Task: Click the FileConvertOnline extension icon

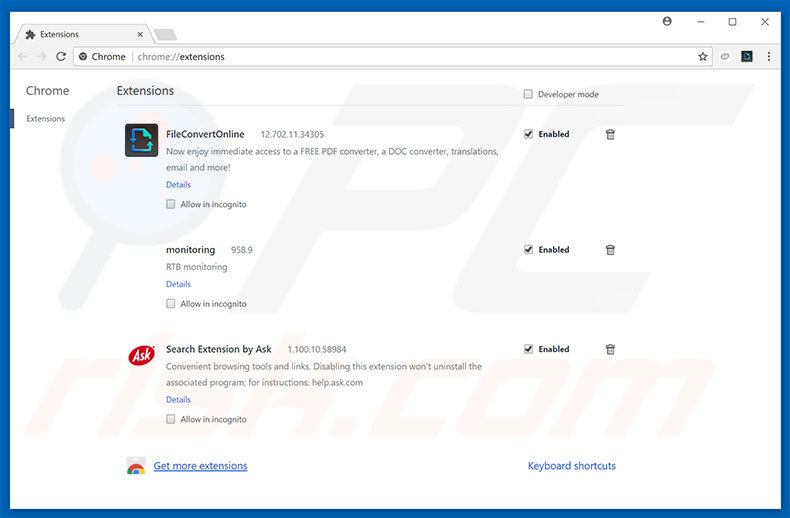Action: tap(142, 140)
